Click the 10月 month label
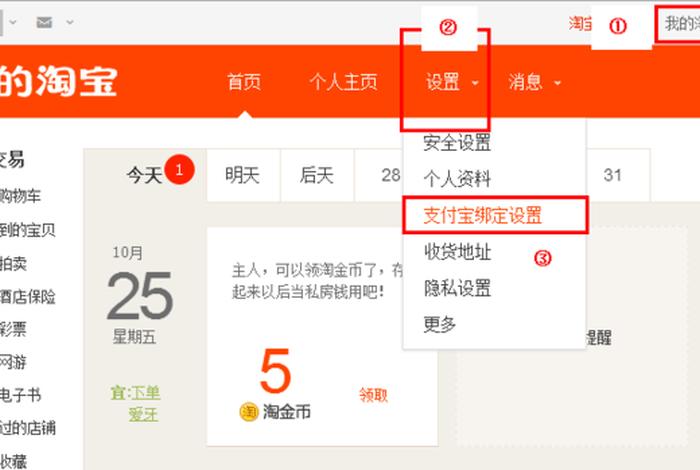This screenshot has height=470, width=700. point(128,253)
